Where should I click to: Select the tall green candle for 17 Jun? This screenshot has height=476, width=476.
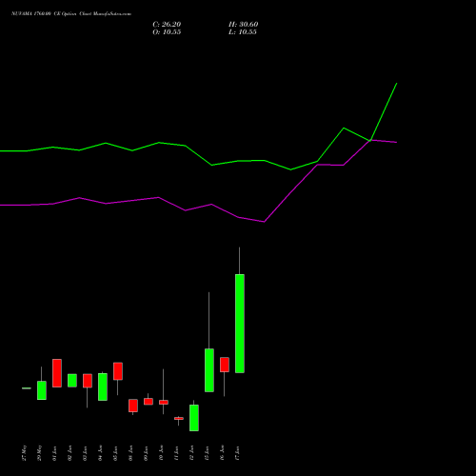pos(240,324)
